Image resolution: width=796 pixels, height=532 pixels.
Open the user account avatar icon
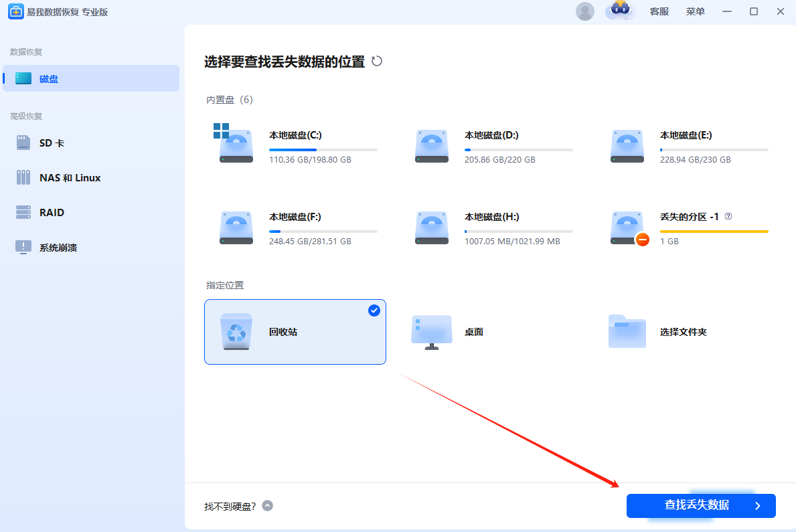(584, 11)
